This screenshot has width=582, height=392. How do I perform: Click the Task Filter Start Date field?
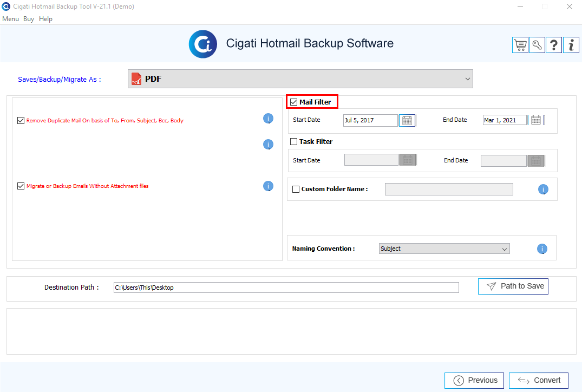371,160
